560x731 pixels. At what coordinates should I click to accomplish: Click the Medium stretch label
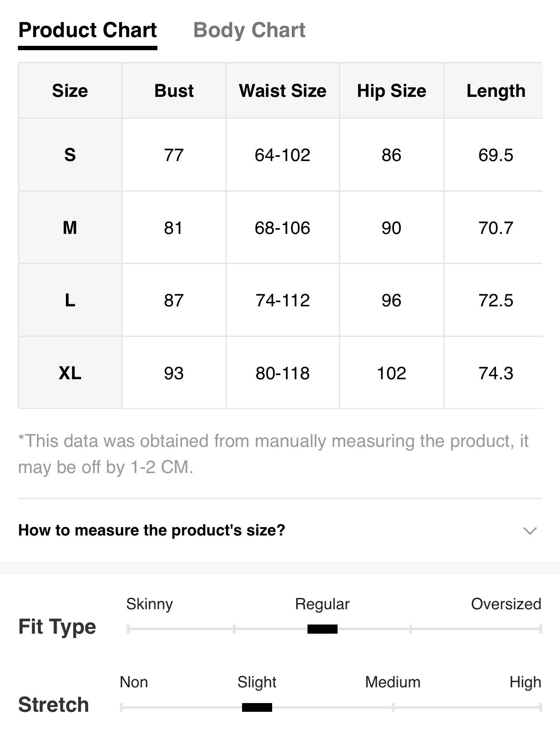pos(393,682)
